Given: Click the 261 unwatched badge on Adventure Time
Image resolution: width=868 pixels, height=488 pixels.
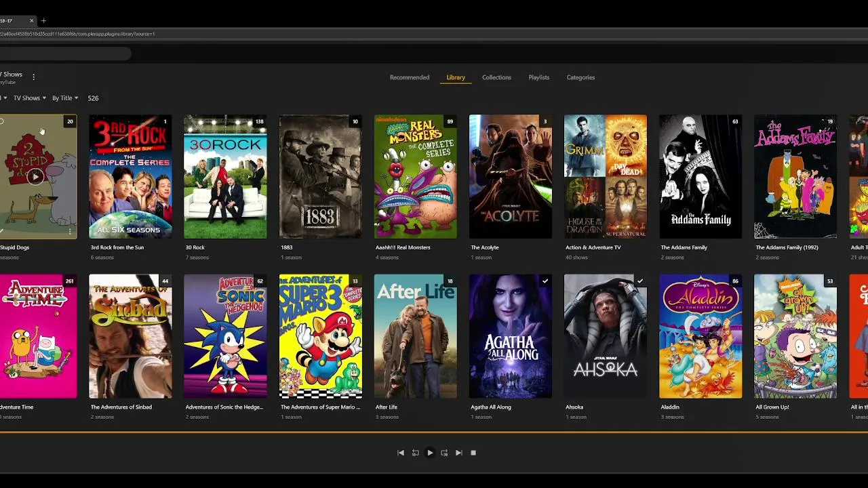Looking at the screenshot, I should coord(69,281).
